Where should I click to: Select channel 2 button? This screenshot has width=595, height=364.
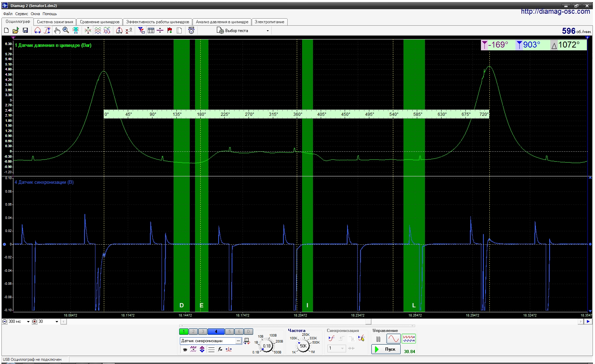point(193,331)
